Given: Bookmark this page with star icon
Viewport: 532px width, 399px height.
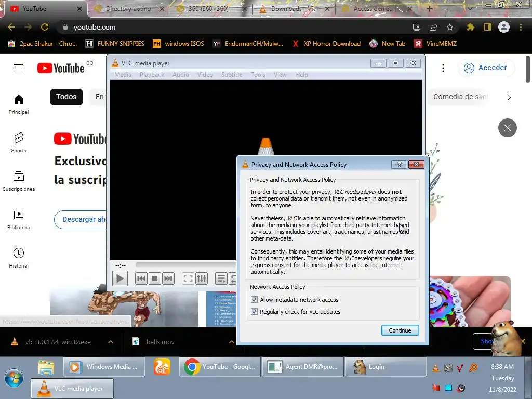Looking at the screenshot, I should [x=450, y=27].
